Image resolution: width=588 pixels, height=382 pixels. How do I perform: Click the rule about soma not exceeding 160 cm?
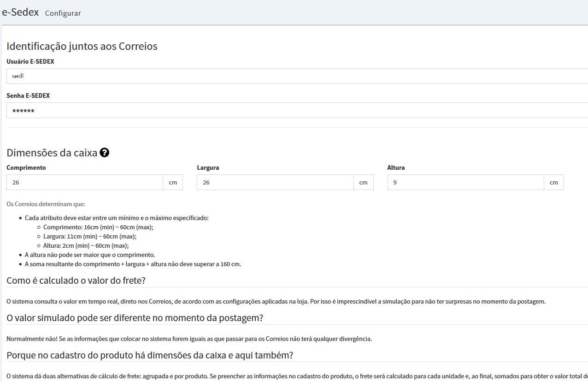click(x=133, y=264)
